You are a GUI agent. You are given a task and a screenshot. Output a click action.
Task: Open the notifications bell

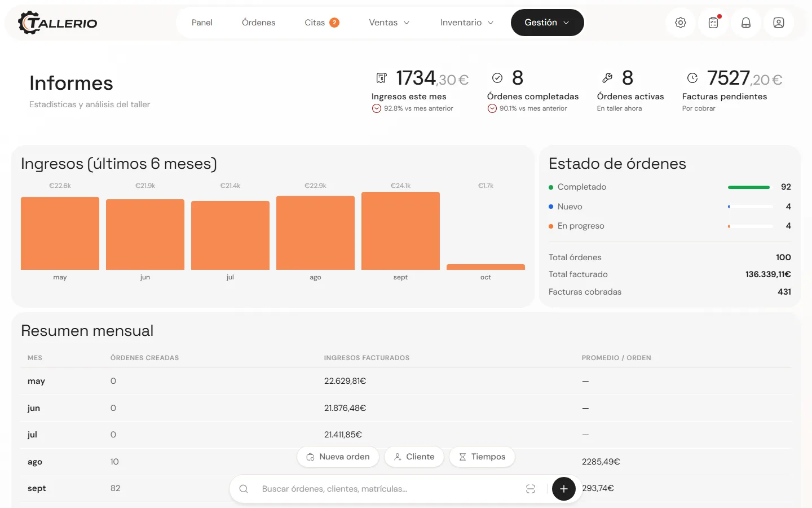746,23
